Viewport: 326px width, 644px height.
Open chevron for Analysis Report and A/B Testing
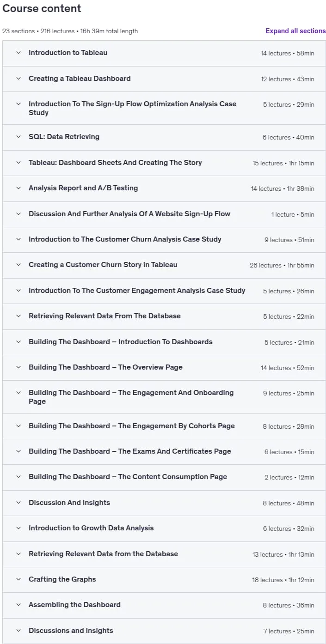coord(18,188)
